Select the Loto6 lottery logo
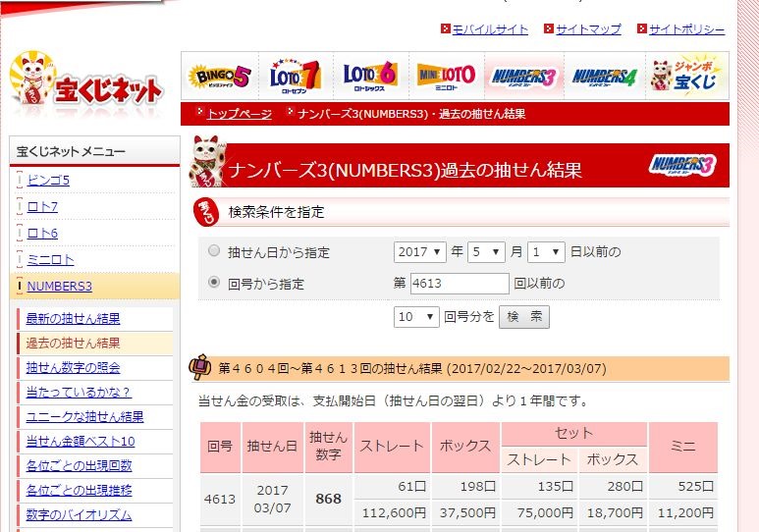Viewport: 759px width, 532px height. [x=370, y=76]
